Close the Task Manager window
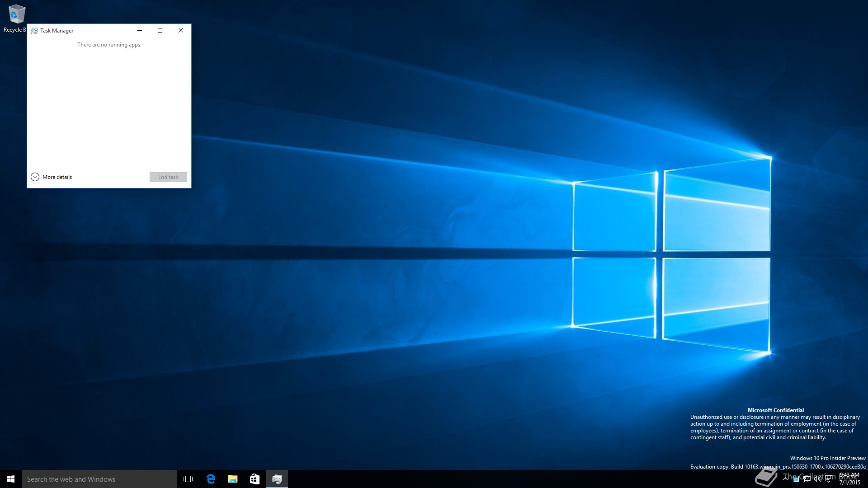 point(181,30)
